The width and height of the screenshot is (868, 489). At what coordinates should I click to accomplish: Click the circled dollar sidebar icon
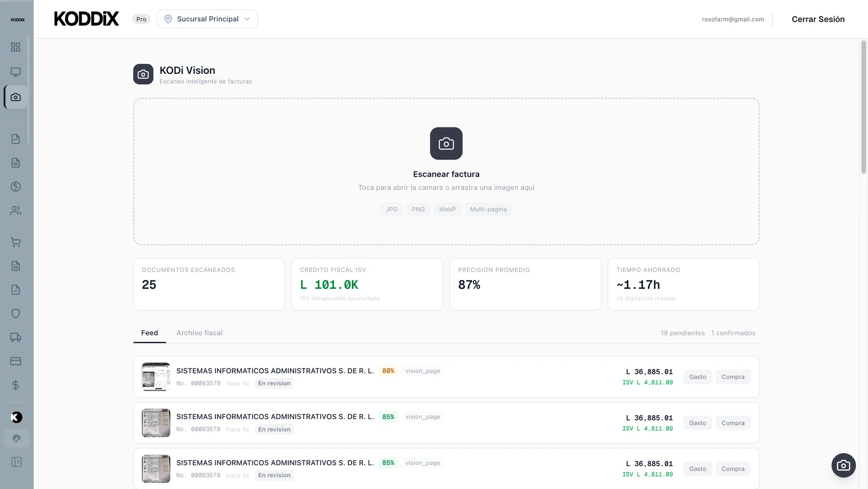click(16, 187)
